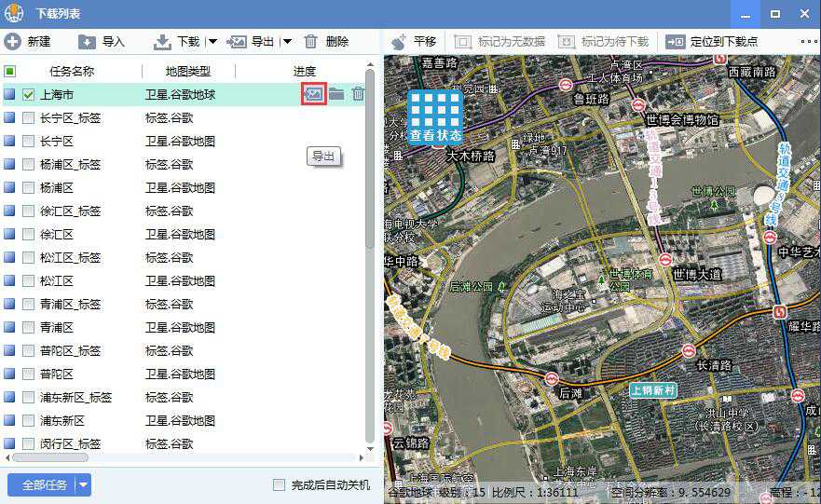The image size is (821, 504).
Task: Sort by Progress (进度) column header
Action: (304, 71)
